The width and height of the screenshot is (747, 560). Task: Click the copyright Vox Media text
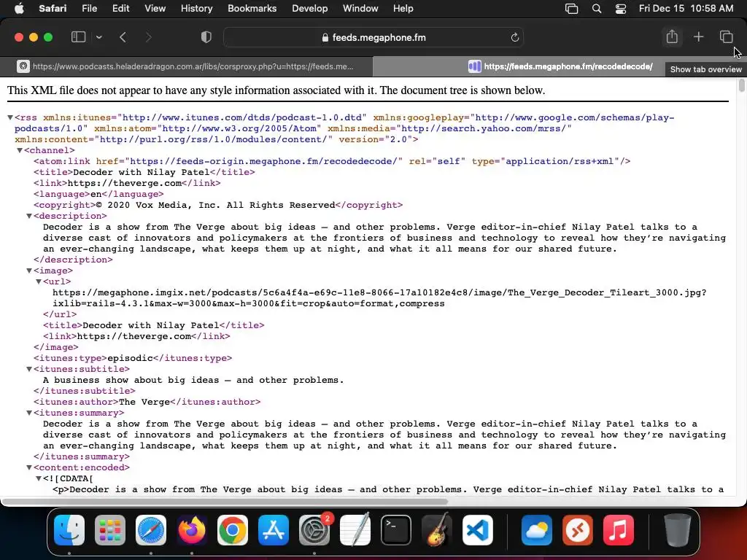tap(215, 205)
